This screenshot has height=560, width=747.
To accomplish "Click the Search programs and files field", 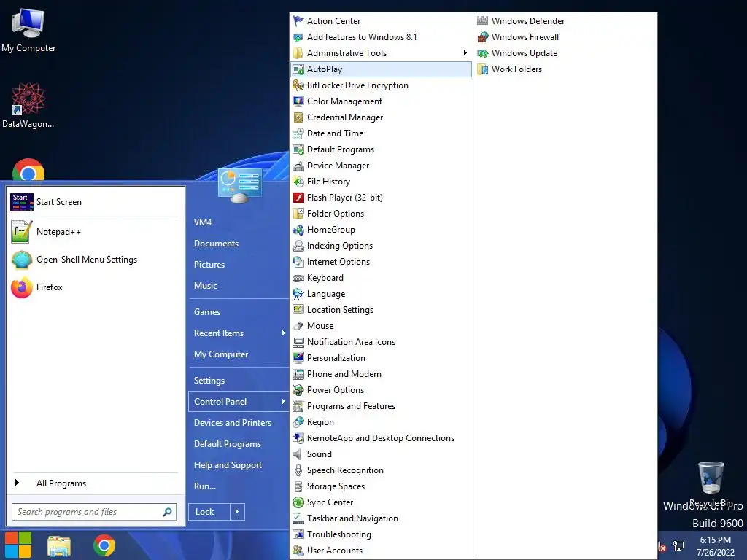I will tap(94, 512).
